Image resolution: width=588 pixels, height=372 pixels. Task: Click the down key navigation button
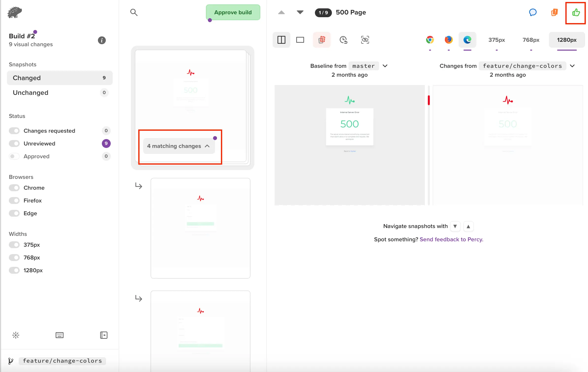coord(455,226)
